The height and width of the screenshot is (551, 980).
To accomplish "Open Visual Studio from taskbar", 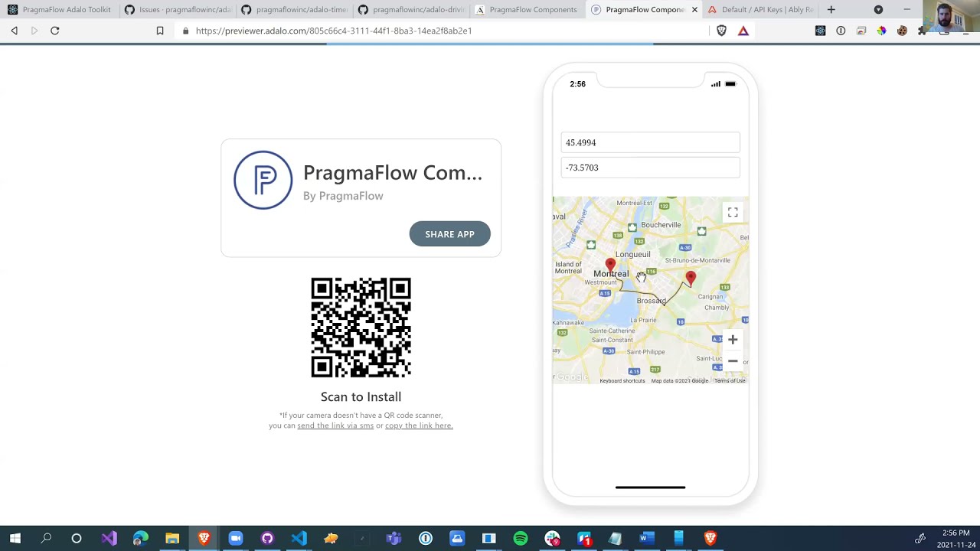I will click(x=109, y=538).
